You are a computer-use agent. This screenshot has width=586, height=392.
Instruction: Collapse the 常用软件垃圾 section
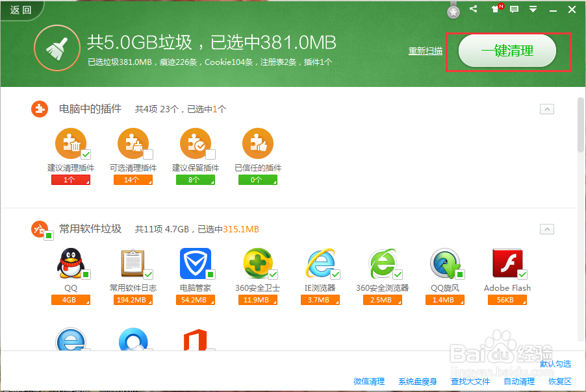coord(546,229)
